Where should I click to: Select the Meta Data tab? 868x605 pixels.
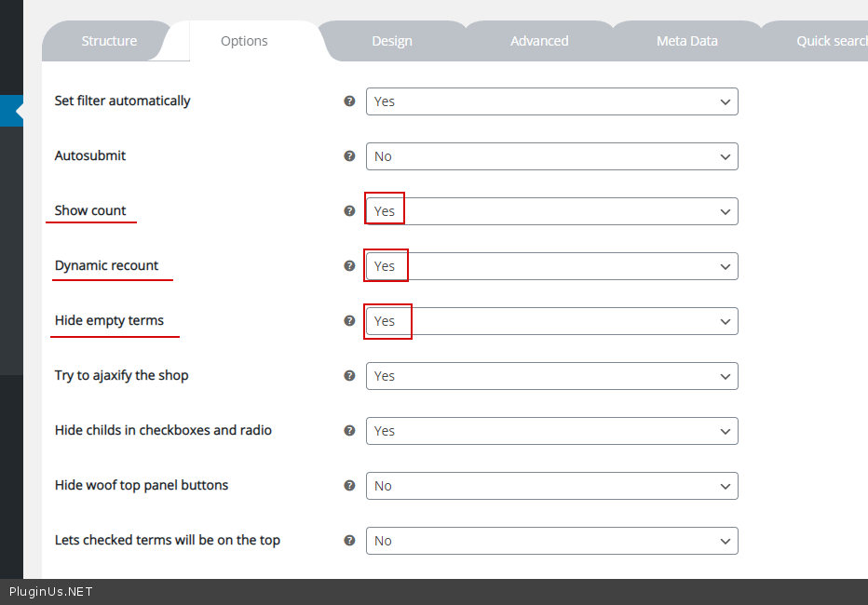686,41
